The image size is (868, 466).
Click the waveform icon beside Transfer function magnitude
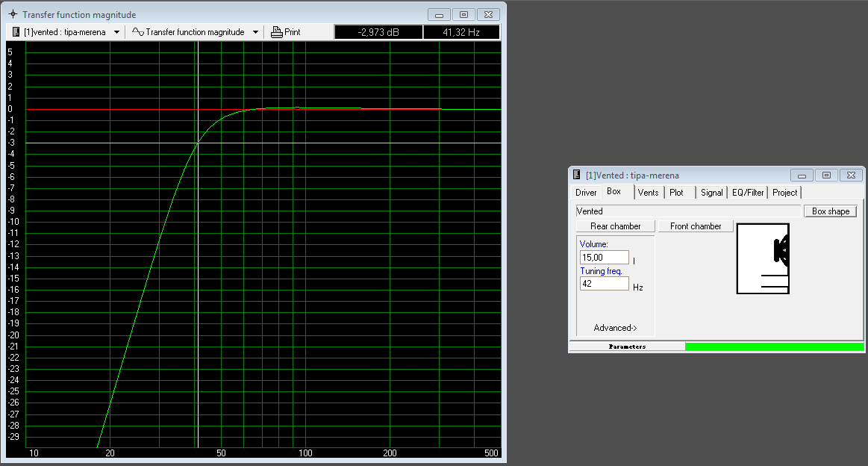pyautogui.click(x=138, y=32)
